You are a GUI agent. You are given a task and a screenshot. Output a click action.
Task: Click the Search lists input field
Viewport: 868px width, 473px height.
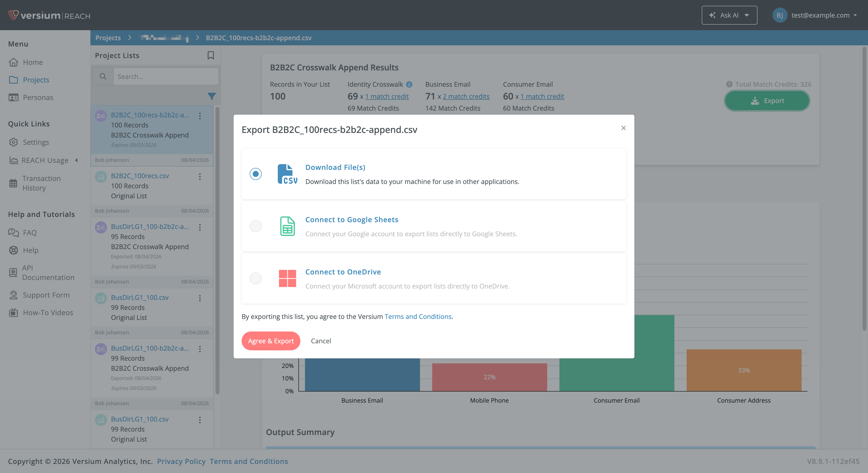166,77
